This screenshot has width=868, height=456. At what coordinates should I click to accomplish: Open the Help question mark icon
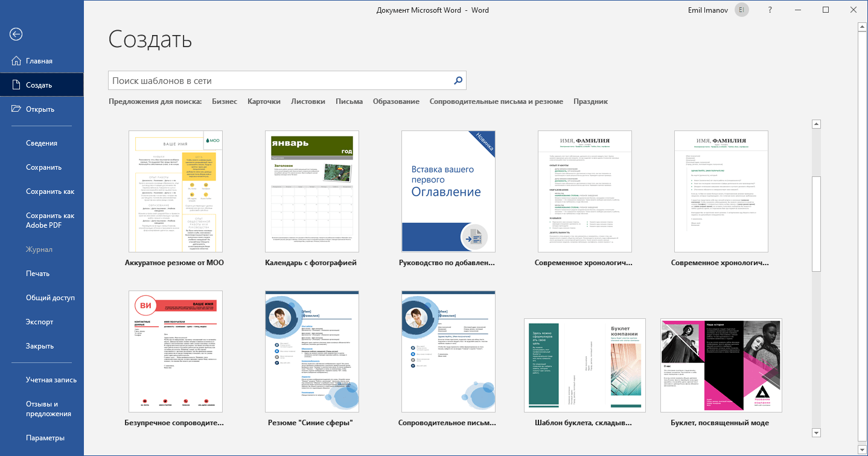tap(770, 10)
